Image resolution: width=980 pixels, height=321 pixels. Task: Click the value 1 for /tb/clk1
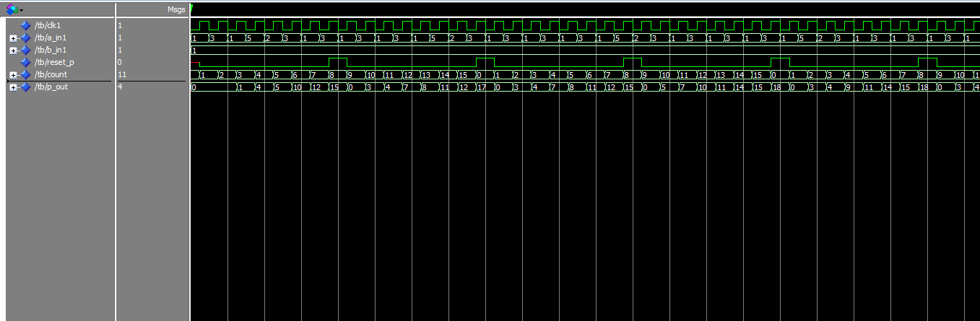coord(120,25)
